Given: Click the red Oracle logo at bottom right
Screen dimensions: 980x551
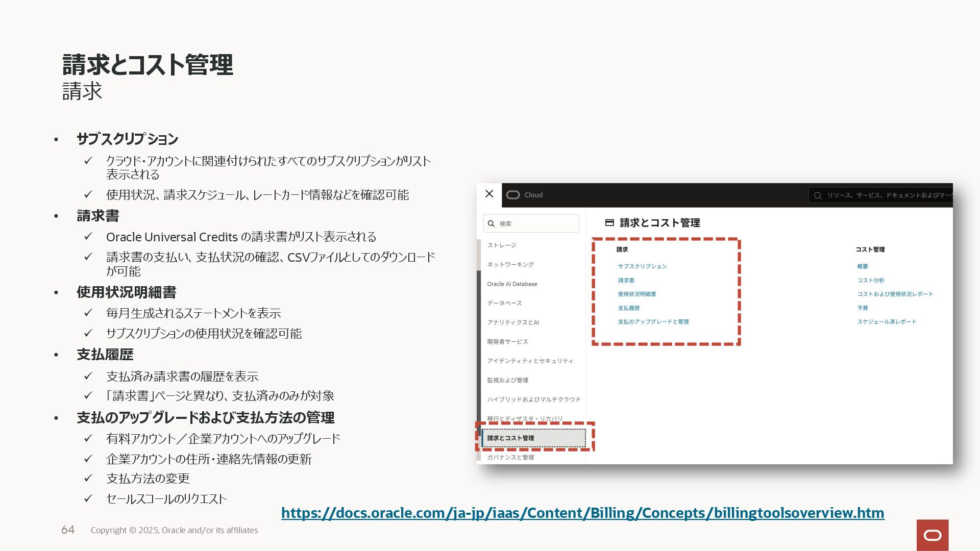Looking at the screenshot, I should tap(932, 535).
